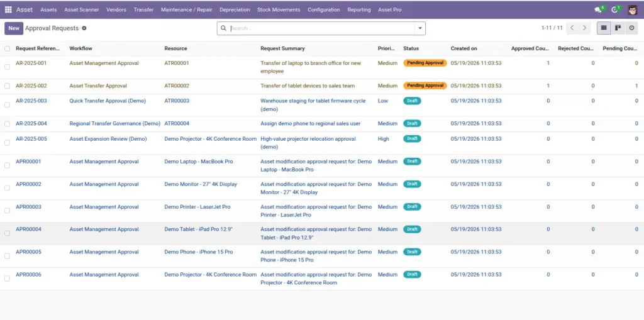Screen dimensions: 644x320
Task: Open the Asset Scanner menu
Action: [82, 9]
